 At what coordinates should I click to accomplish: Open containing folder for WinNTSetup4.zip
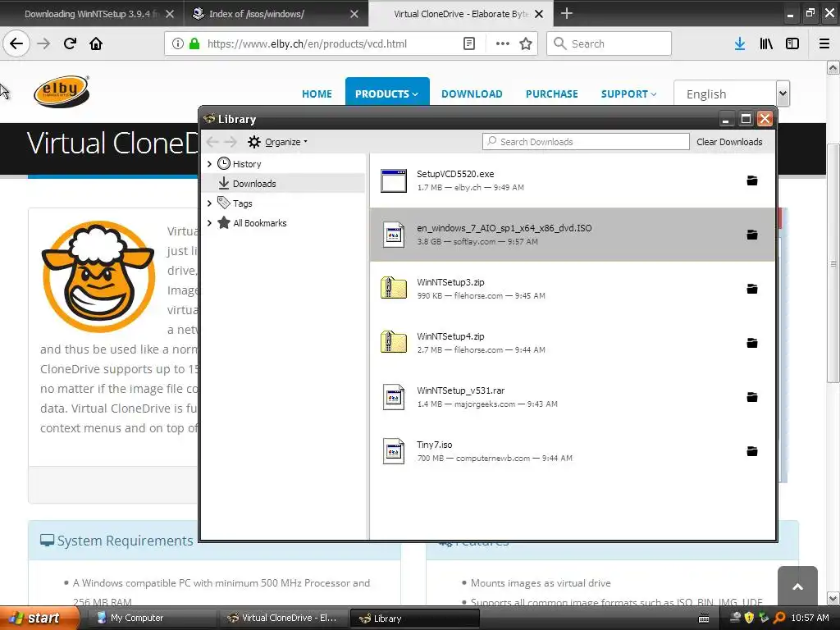752,343
